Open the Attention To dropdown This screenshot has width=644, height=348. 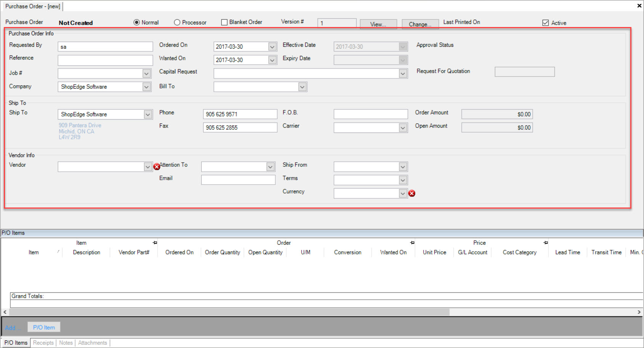(270, 167)
